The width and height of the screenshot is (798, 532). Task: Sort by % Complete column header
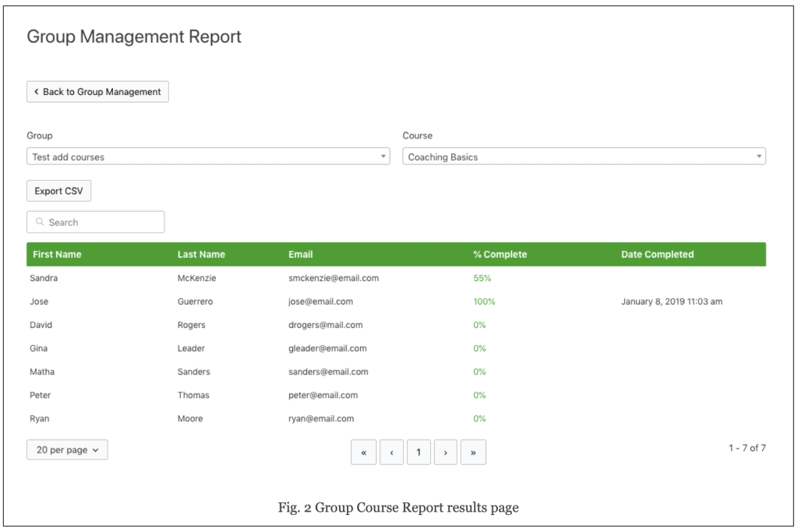point(500,254)
